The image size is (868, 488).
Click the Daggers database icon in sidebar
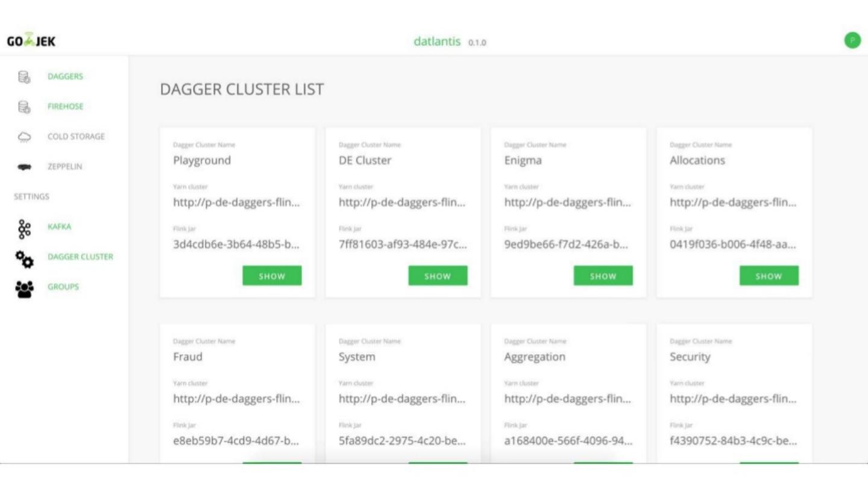(24, 77)
